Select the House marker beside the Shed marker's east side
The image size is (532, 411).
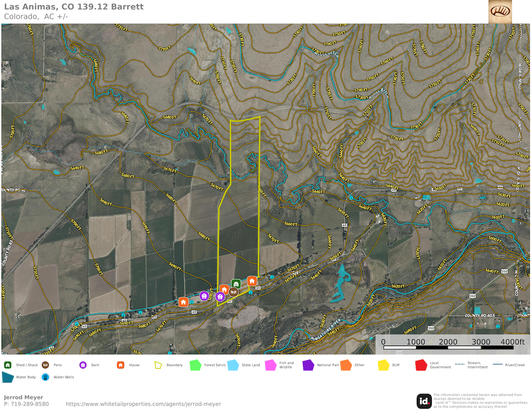[252, 281]
